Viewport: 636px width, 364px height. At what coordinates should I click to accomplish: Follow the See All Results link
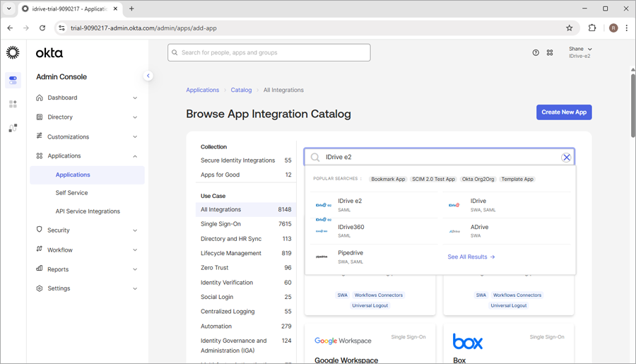pyautogui.click(x=471, y=257)
